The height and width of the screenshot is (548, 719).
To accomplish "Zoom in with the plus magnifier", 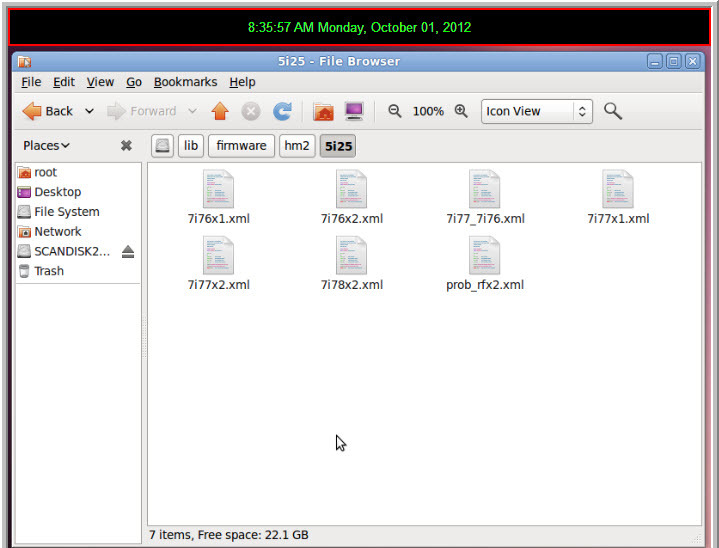I will (461, 111).
